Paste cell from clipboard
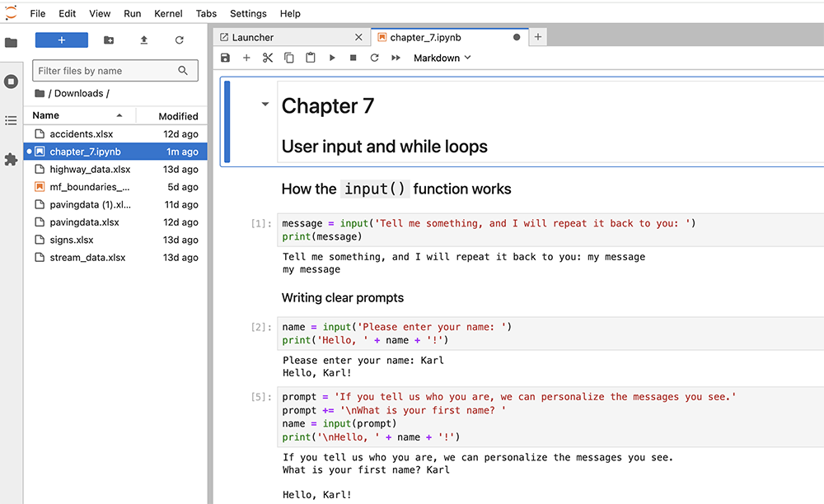This screenshot has width=824, height=504. pos(311,58)
